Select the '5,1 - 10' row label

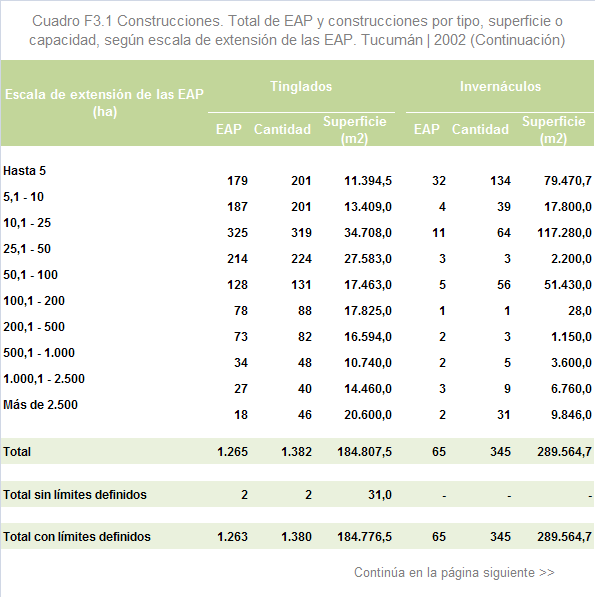(x=24, y=197)
